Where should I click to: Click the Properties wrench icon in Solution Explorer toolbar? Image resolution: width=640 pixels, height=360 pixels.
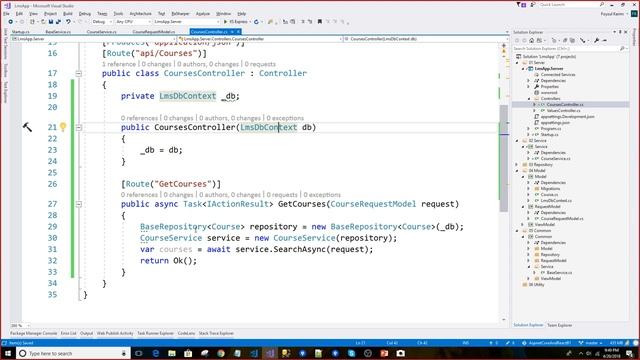[x=596, y=40]
